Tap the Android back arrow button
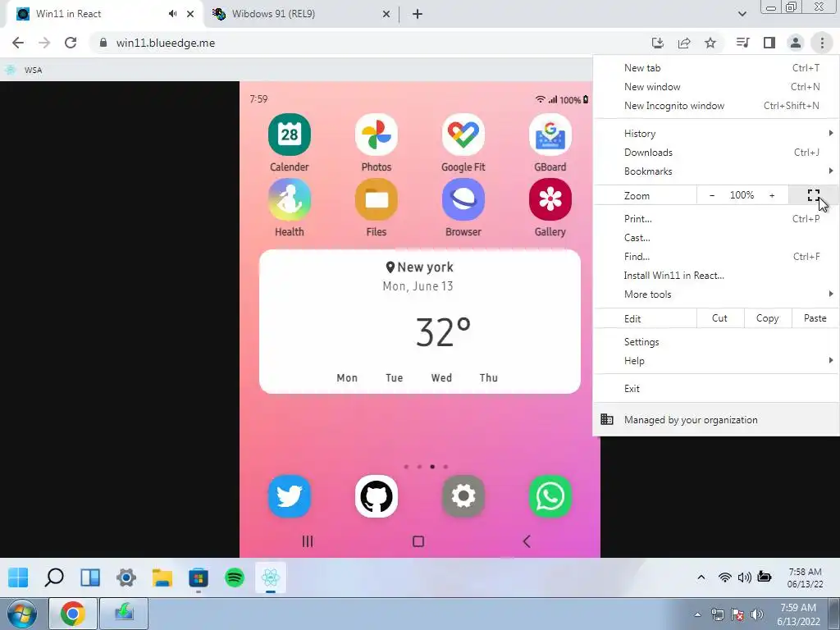Image resolution: width=840 pixels, height=630 pixels. point(527,541)
